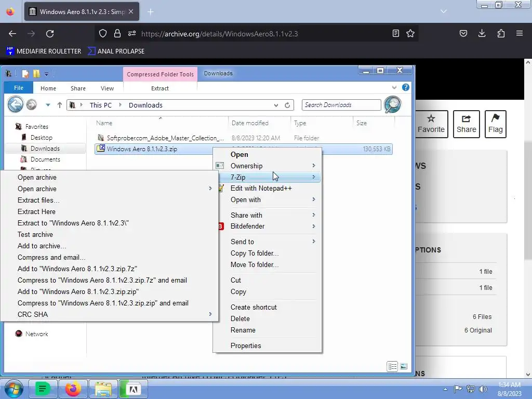Select Network in navigation pane

pyautogui.click(x=37, y=334)
